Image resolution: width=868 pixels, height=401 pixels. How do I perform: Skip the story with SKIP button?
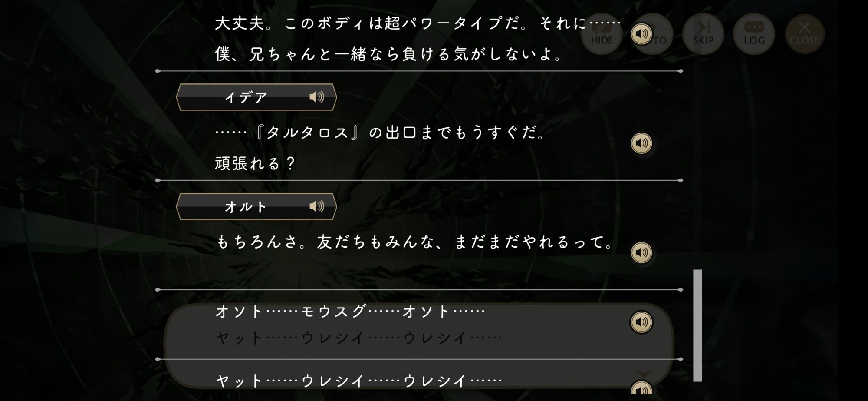[703, 33]
